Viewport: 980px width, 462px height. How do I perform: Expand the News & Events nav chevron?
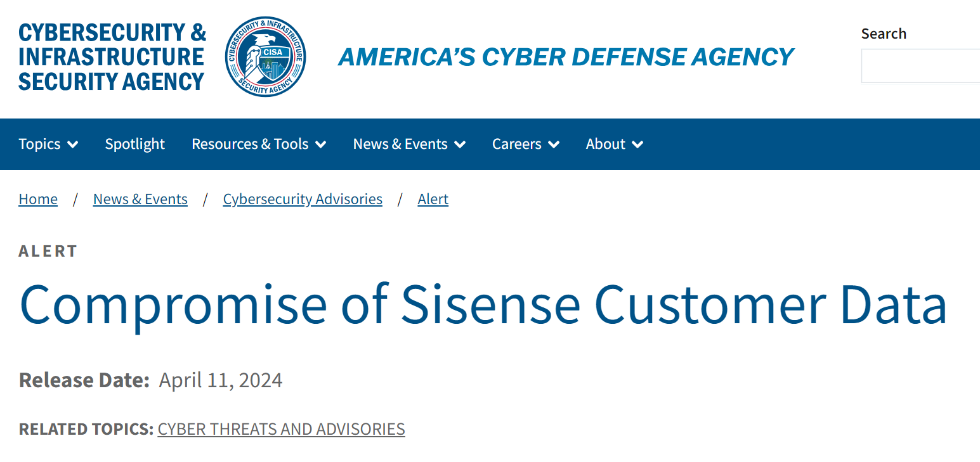[460, 144]
